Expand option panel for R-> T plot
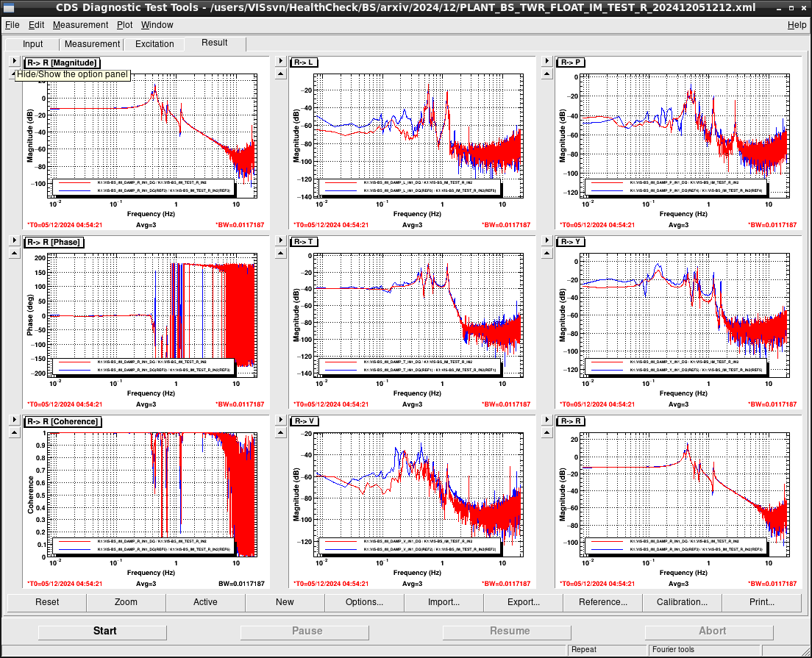 281,240
